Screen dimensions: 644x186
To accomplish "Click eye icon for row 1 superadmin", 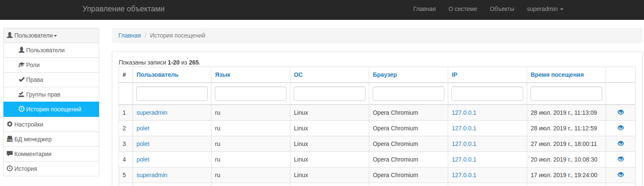I will pyautogui.click(x=620, y=112).
